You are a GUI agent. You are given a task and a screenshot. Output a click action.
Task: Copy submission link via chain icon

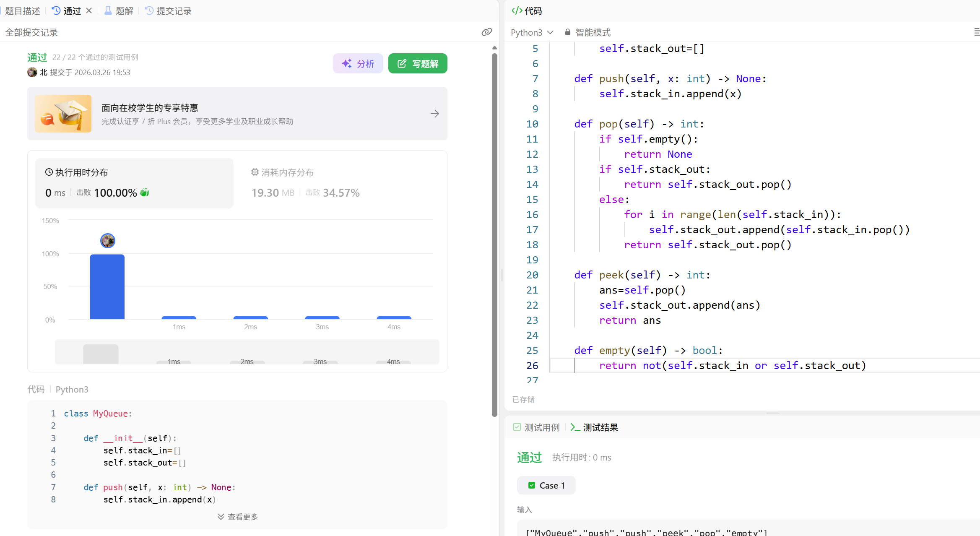[x=486, y=32]
